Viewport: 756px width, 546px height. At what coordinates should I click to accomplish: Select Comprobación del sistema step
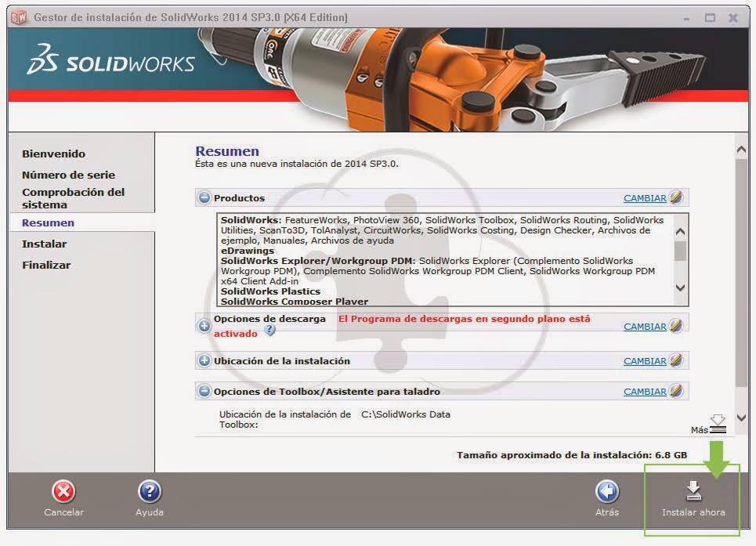[74, 198]
